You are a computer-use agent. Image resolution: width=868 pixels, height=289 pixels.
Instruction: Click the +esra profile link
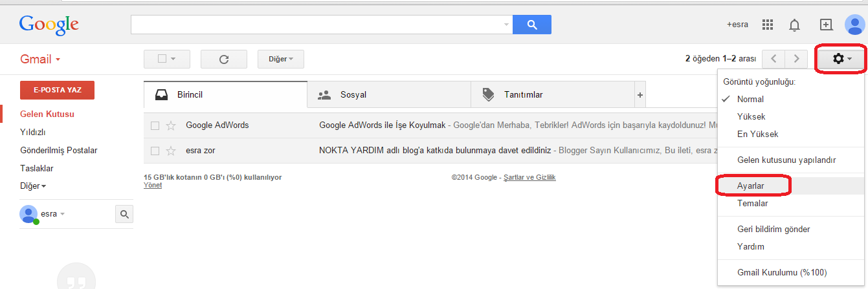738,25
